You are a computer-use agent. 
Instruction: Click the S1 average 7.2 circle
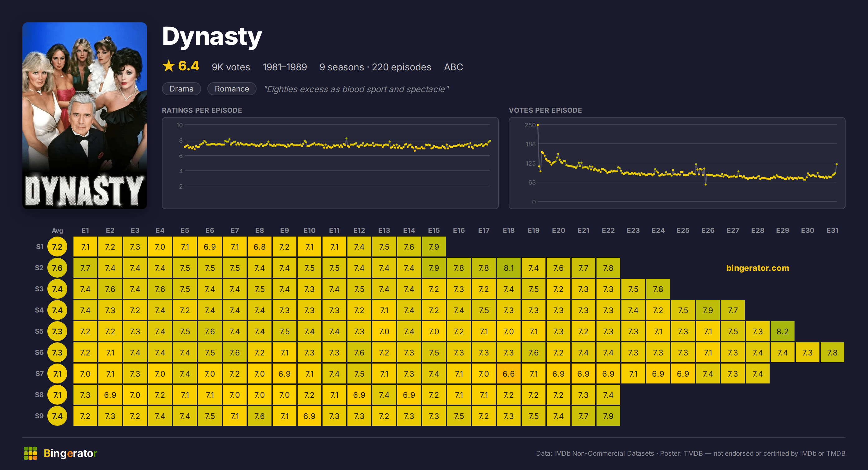pyautogui.click(x=57, y=247)
